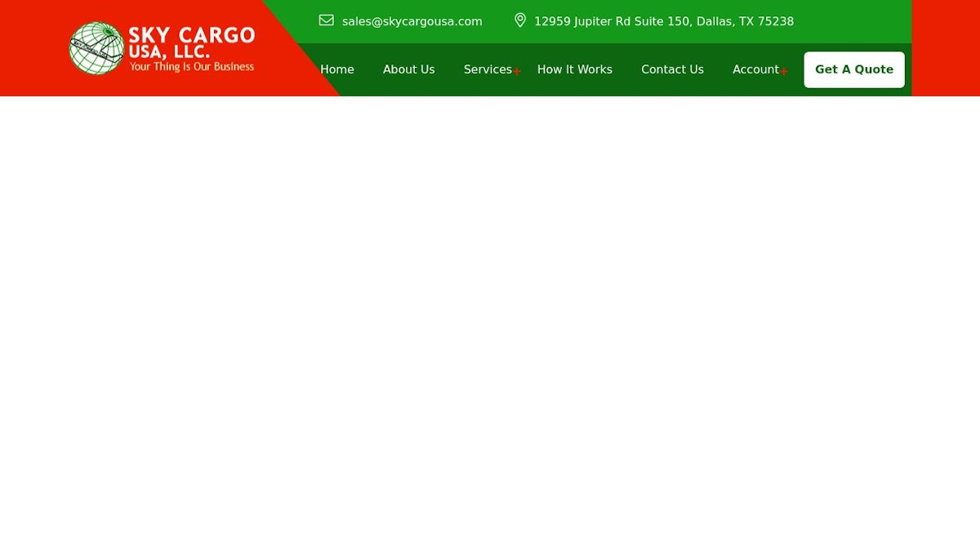The width and height of the screenshot is (980, 551).
Task: Open the About Us page
Action: point(408,69)
